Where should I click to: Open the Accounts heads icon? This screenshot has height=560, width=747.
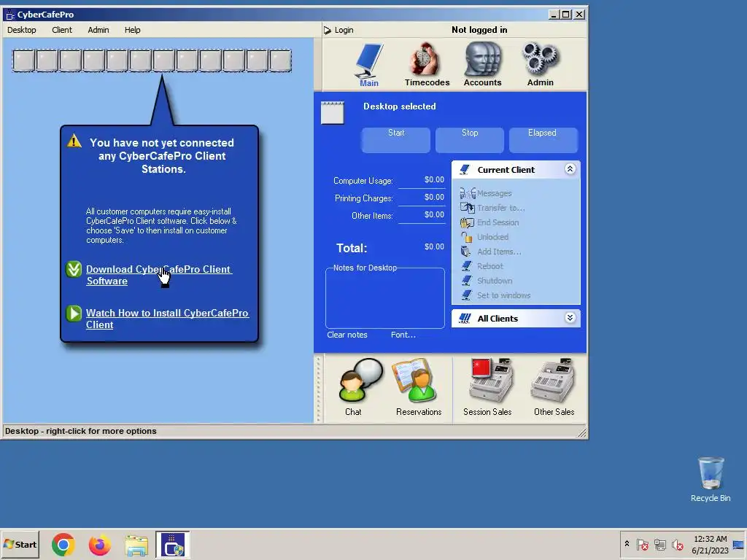pos(483,59)
